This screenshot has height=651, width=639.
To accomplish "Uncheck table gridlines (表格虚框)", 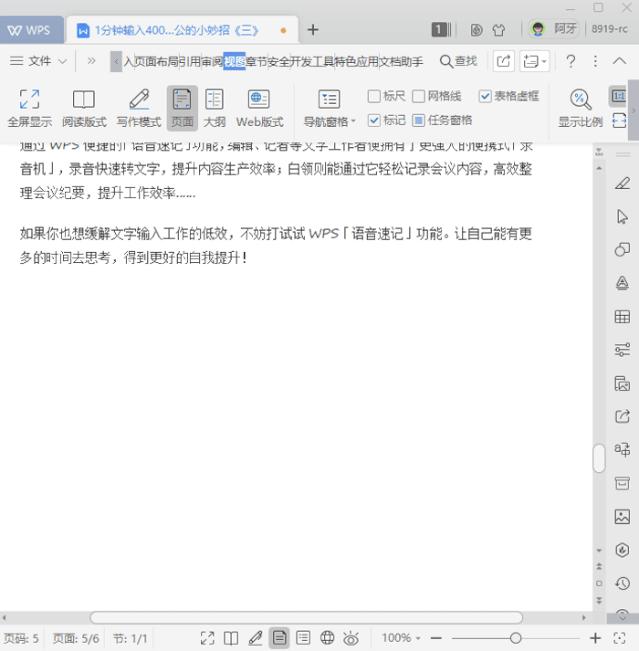I will pos(509,96).
